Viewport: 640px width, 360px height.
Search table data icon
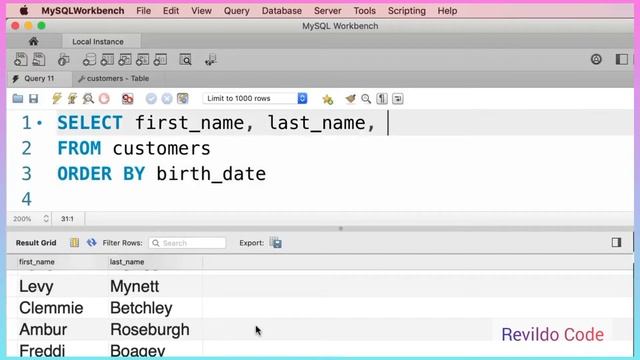pos(185,60)
